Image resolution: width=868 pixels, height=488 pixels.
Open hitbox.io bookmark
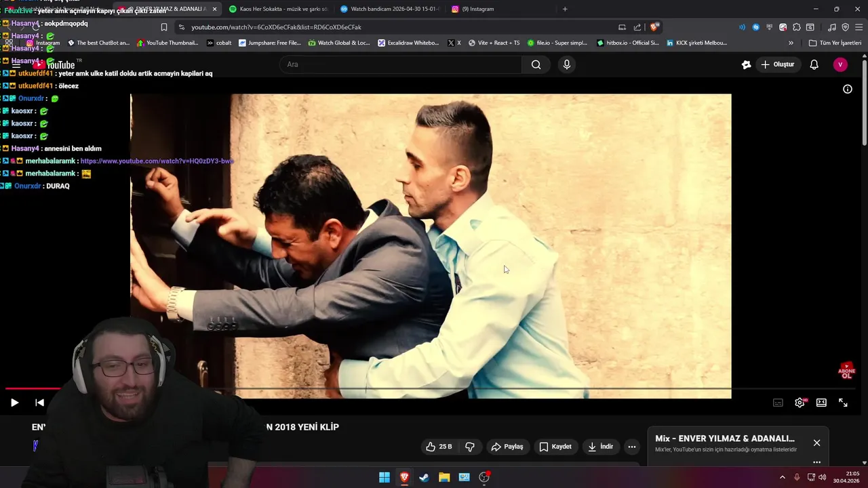(x=628, y=43)
